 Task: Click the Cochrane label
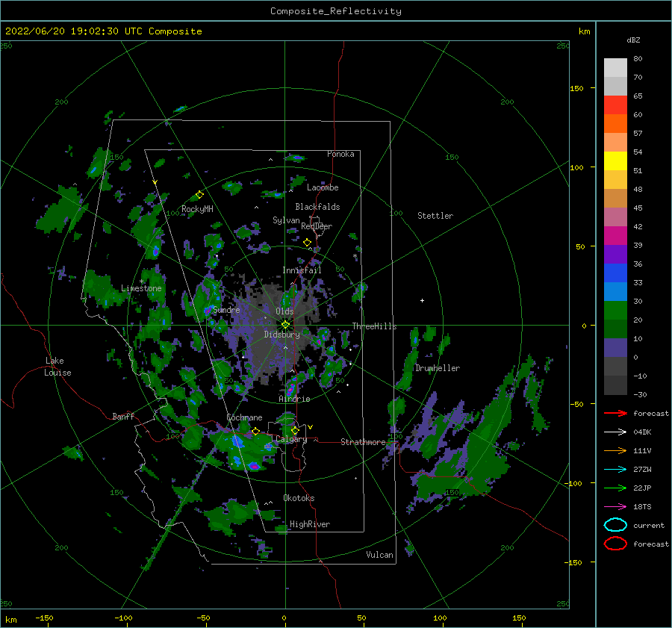(244, 417)
